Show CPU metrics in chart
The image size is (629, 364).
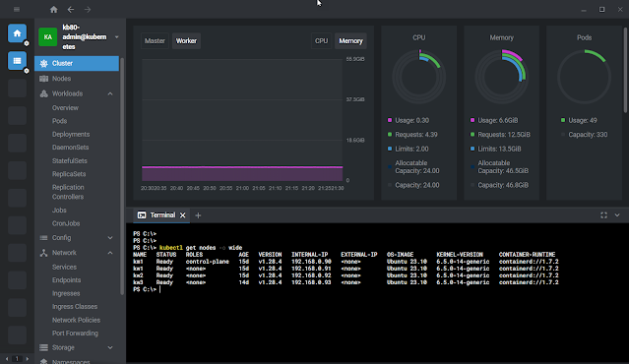pos(321,41)
